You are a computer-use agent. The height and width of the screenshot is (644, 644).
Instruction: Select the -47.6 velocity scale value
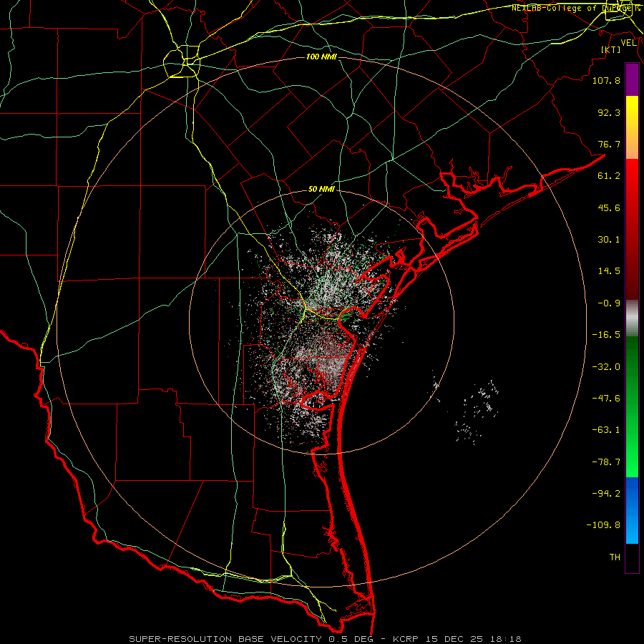pos(606,399)
